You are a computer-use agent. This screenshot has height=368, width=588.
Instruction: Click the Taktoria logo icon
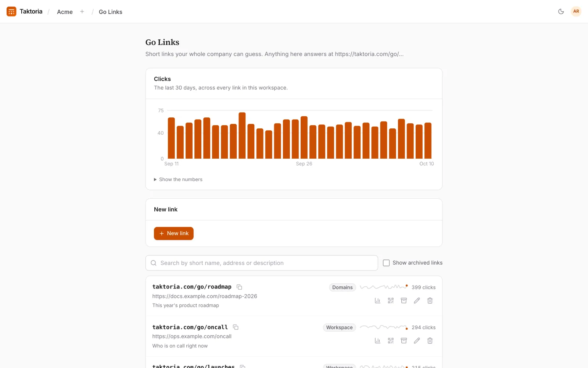pos(11,12)
